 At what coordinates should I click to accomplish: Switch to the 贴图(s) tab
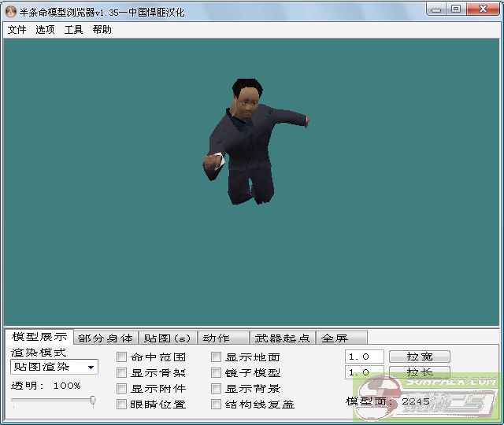pos(167,338)
